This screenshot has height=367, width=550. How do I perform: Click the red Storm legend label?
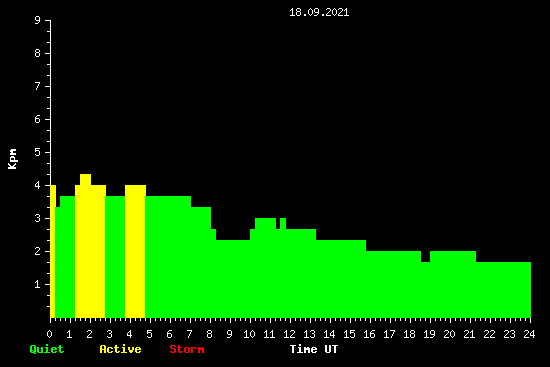(187, 349)
